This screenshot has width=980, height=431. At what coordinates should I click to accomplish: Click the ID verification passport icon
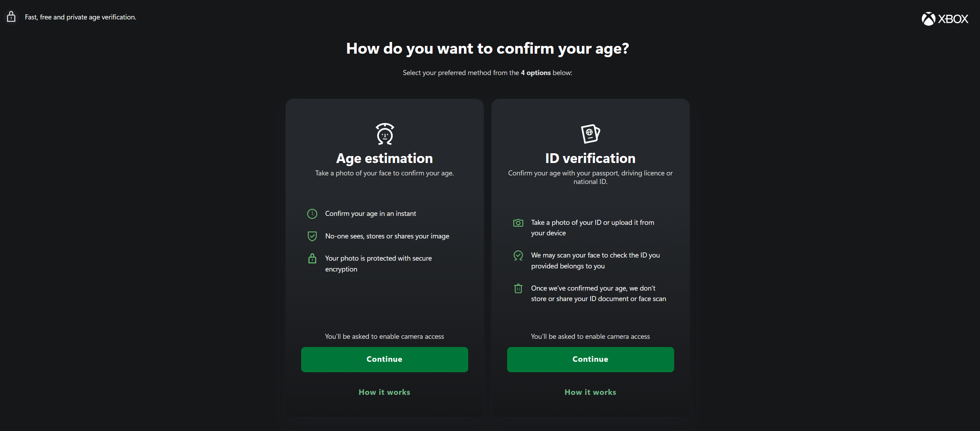coord(590,133)
